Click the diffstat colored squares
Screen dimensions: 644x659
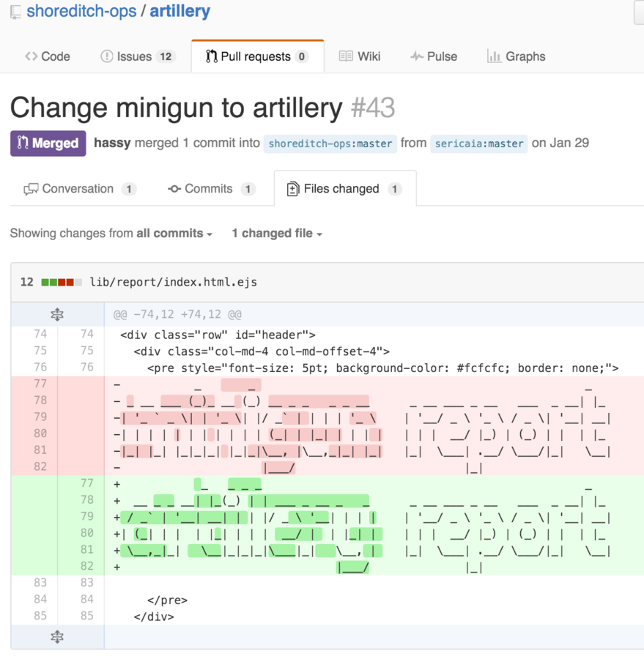pos(62,282)
